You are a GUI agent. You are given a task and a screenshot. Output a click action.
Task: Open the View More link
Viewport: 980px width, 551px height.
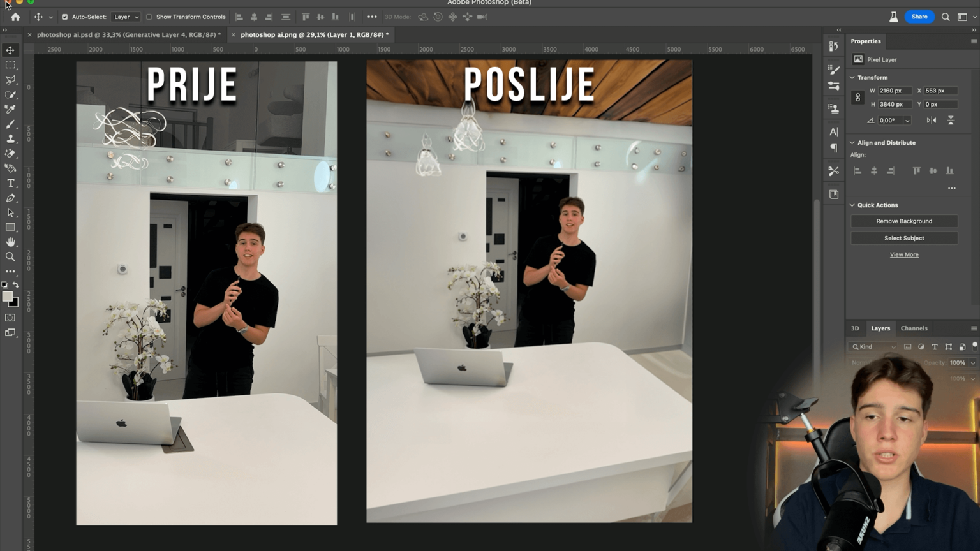pyautogui.click(x=904, y=254)
